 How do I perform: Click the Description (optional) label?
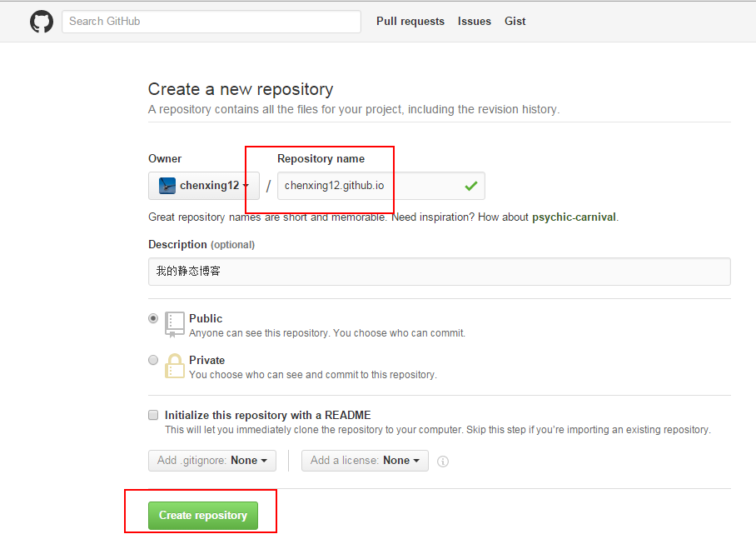(201, 245)
